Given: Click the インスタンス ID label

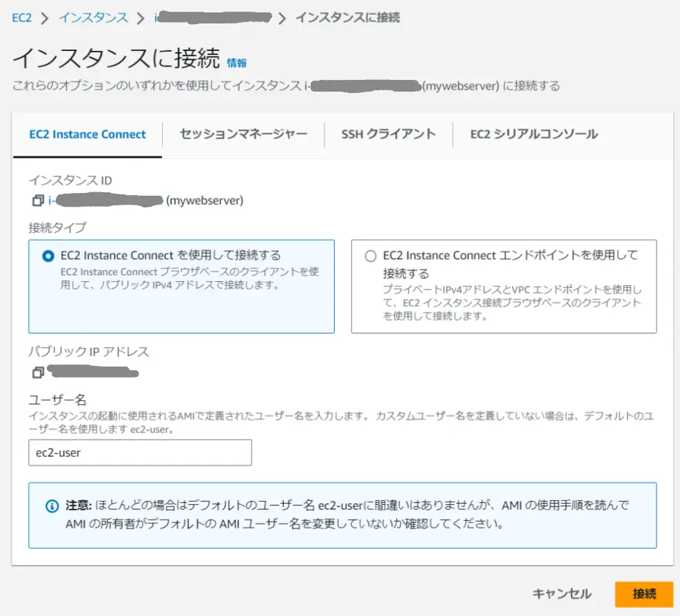Looking at the screenshot, I should click(70, 181).
